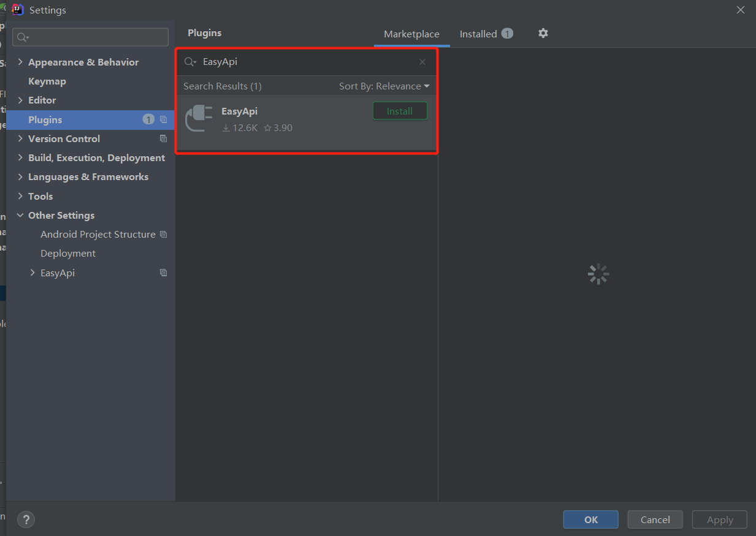
Task: Open search options magnifier in plugin search
Action: 191,62
